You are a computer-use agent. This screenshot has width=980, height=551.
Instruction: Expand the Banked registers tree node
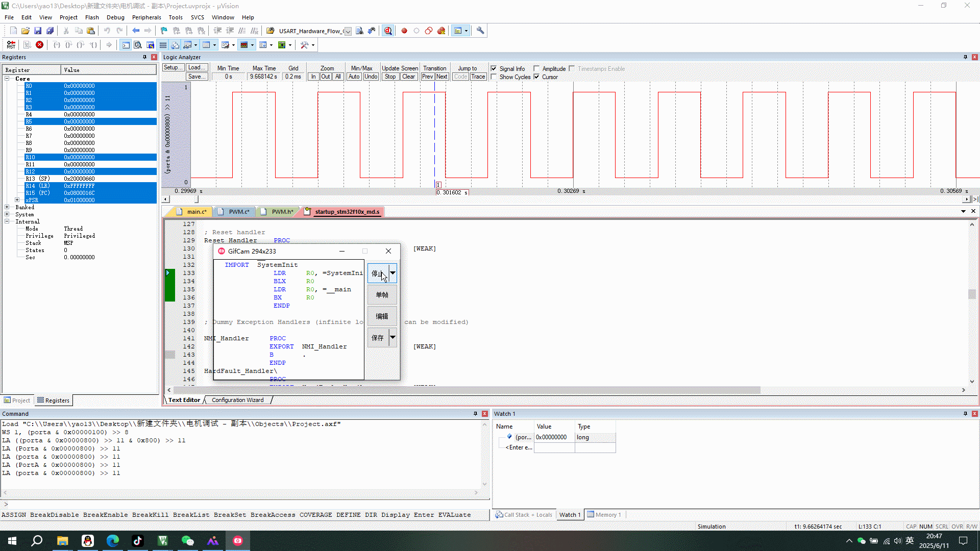(7, 207)
